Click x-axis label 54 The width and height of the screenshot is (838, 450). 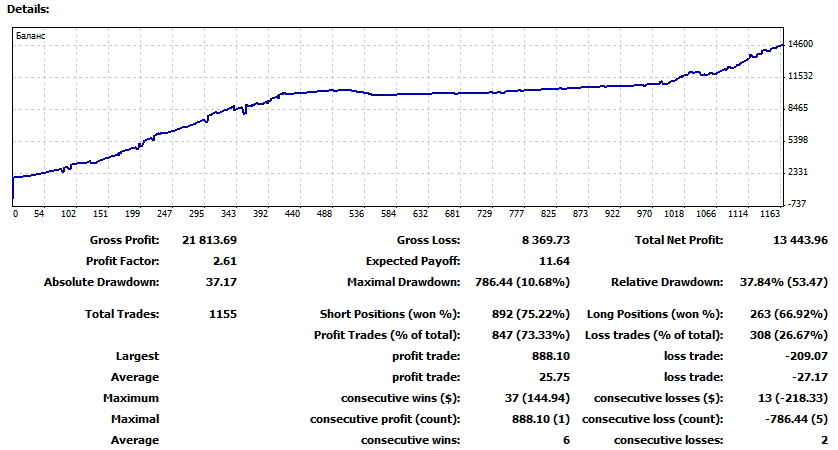[39, 214]
